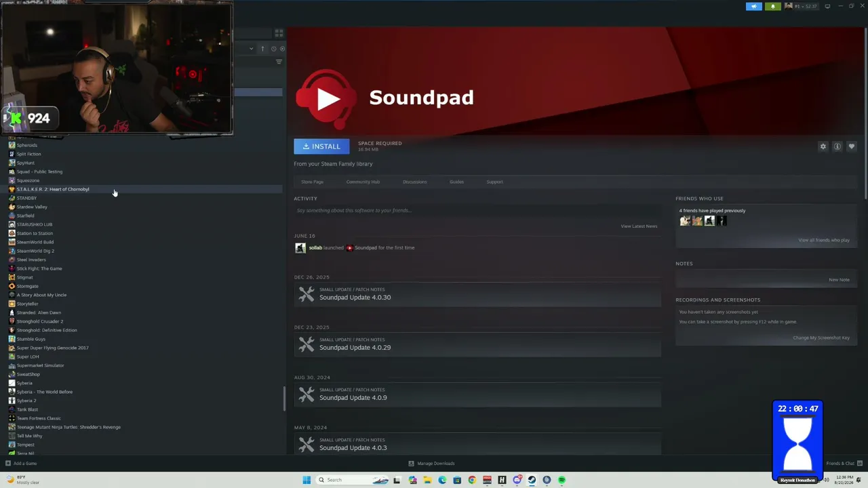Click the Supermarket Simulator game icon
This screenshot has width=868, height=488.
click(x=12, y=365)
